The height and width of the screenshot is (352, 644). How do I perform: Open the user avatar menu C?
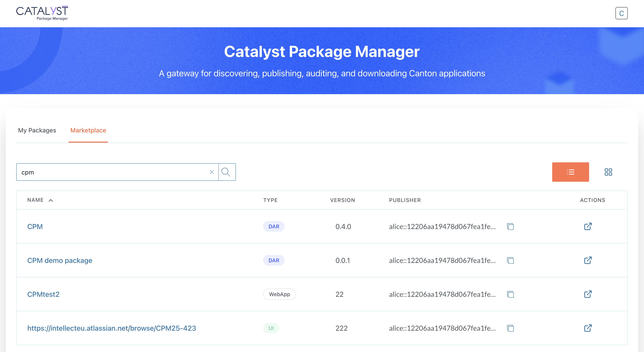pyautogui.click(x=621, y=13)
